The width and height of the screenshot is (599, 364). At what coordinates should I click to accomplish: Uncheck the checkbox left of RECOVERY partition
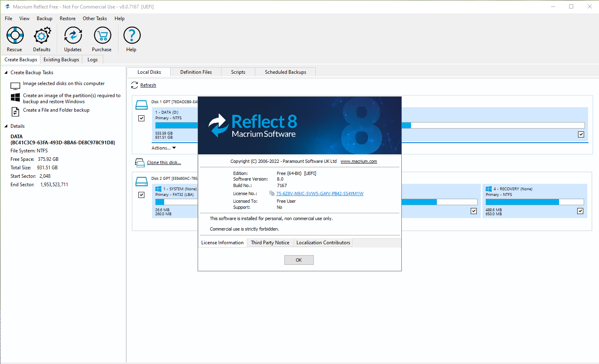pos(474,211)
